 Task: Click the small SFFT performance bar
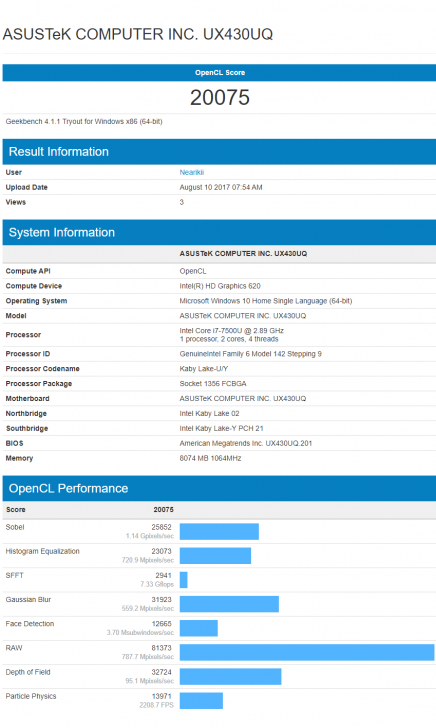point(184,580)
